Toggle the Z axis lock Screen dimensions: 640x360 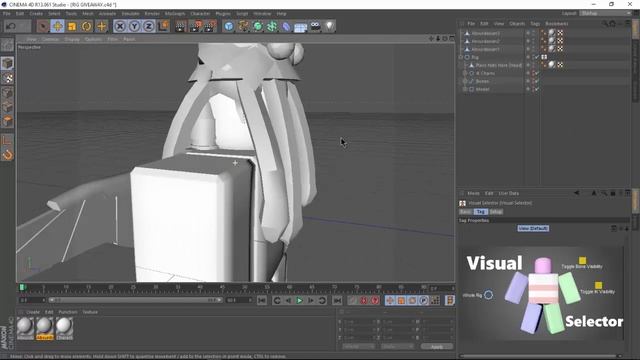point(149,27)
